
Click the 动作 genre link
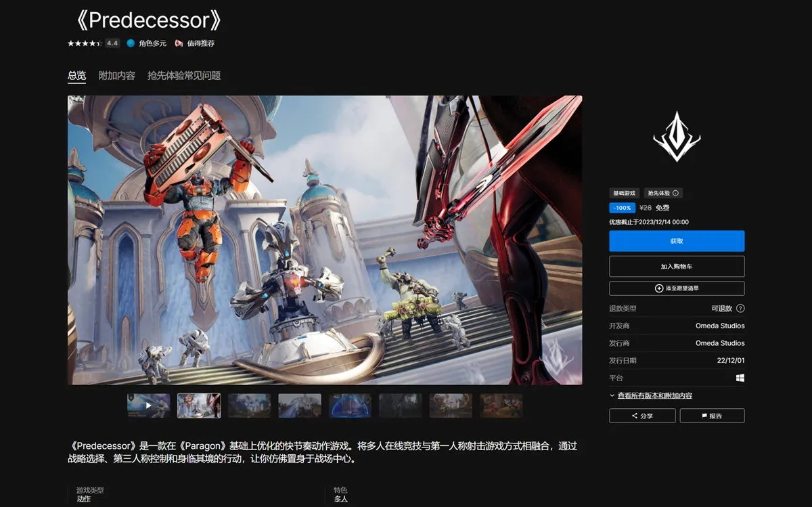coord(84,499)
